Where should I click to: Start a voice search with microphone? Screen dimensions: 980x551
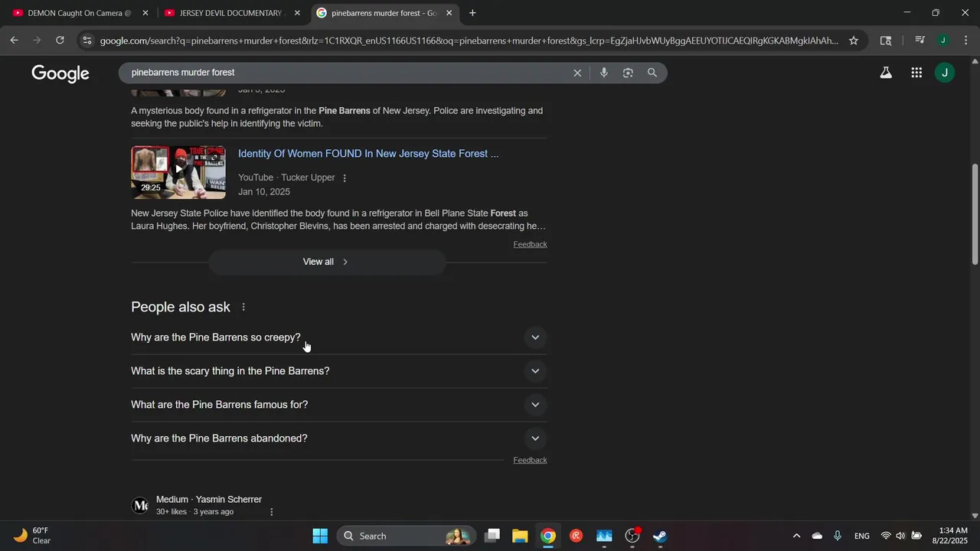(x=604, y=73)
